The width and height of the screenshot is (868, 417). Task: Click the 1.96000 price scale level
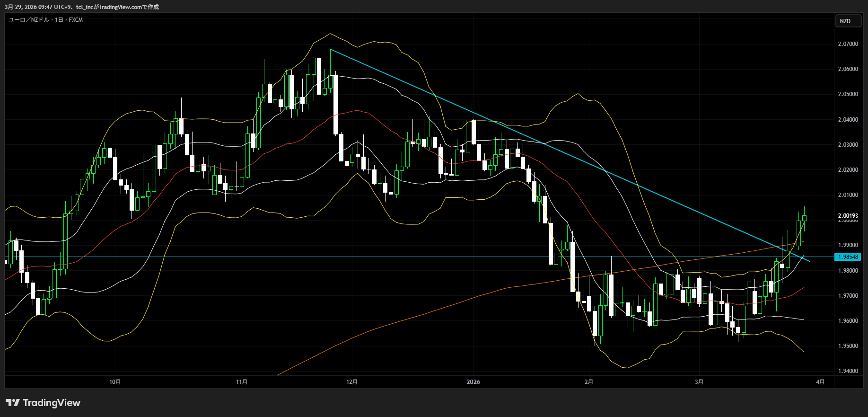point(848,321)
